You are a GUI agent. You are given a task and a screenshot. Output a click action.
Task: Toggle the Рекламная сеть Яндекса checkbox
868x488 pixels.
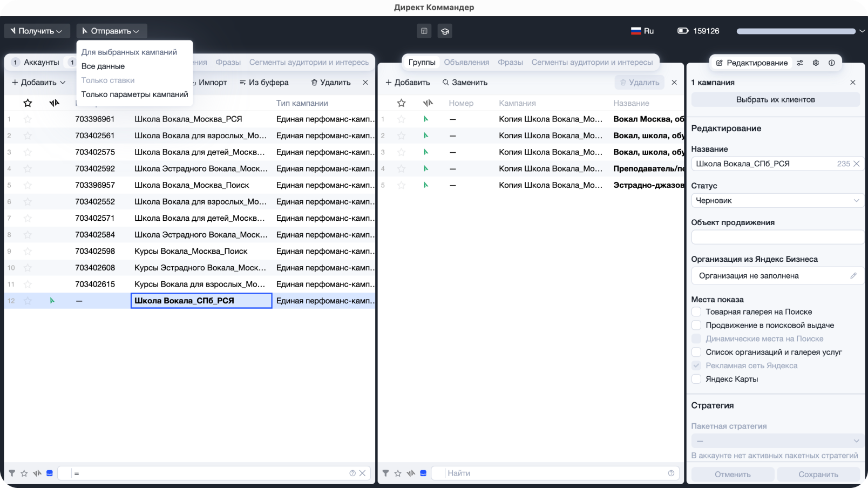click(696, 366)
